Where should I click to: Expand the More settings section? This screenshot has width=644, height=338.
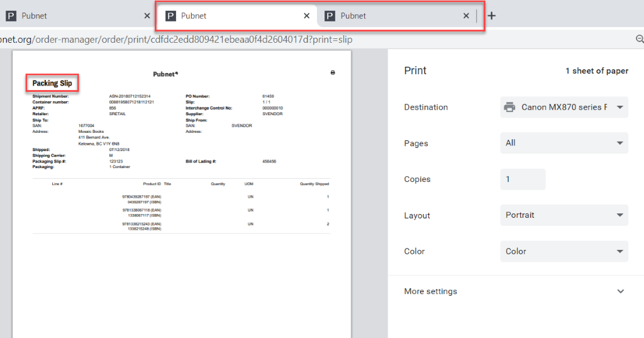click(514, 291)
